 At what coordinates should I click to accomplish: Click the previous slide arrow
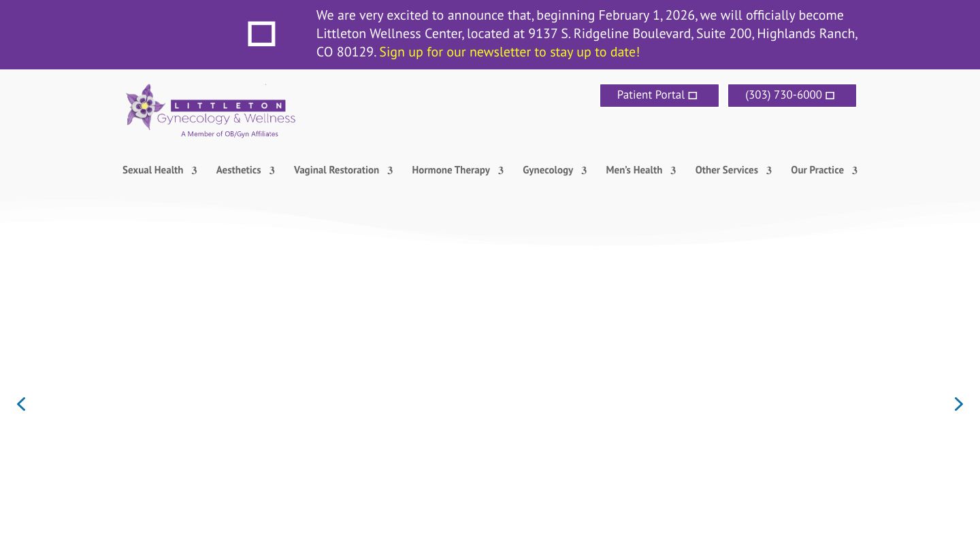pyautogui.click(x=21, y=404)
